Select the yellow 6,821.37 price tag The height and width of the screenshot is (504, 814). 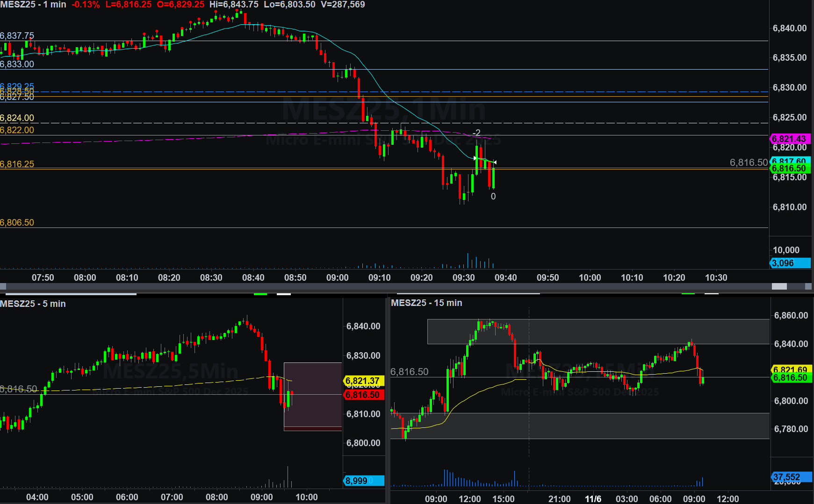pyautogui.click(x=363, y=381)
